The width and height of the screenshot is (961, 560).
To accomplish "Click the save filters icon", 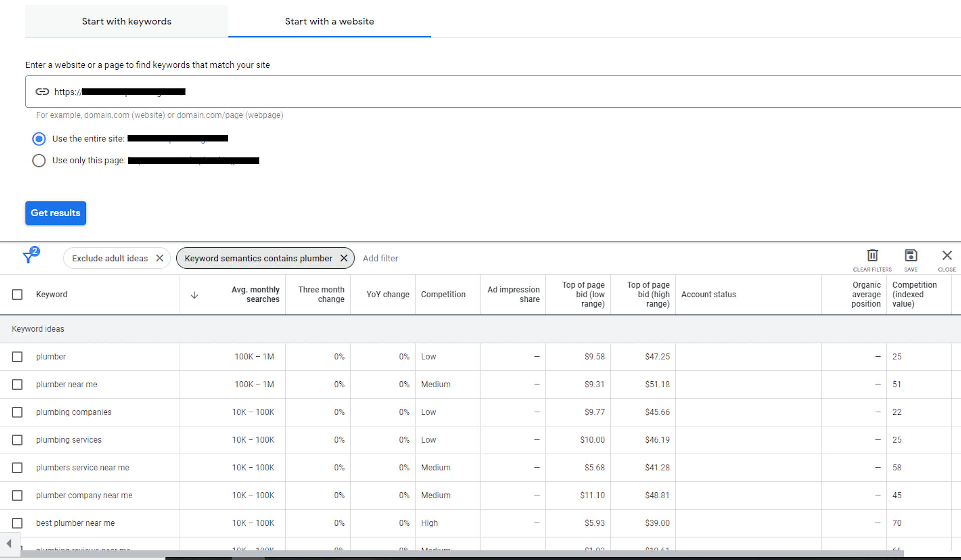I will (x=910, y=256).
